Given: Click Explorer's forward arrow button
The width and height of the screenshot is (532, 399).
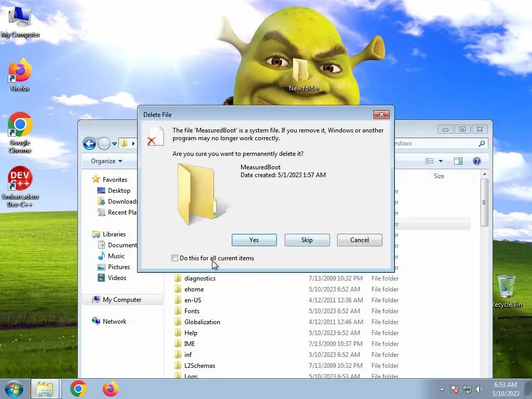Looking at the screenshot, I should coord(104,143).
